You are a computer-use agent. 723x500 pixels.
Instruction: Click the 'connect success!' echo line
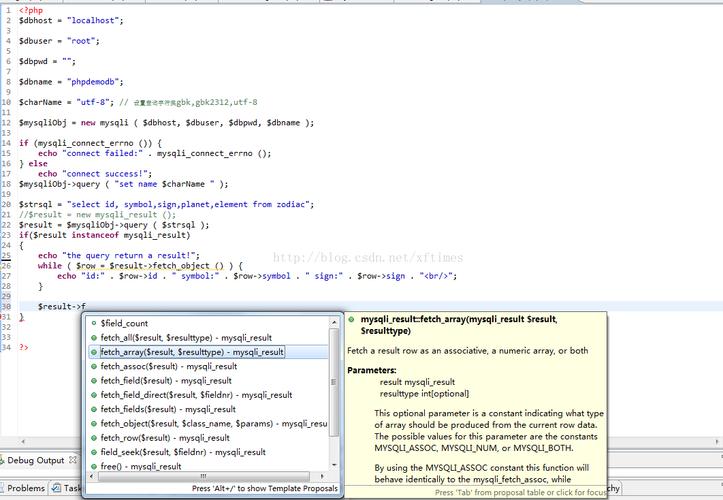[95, 173]
